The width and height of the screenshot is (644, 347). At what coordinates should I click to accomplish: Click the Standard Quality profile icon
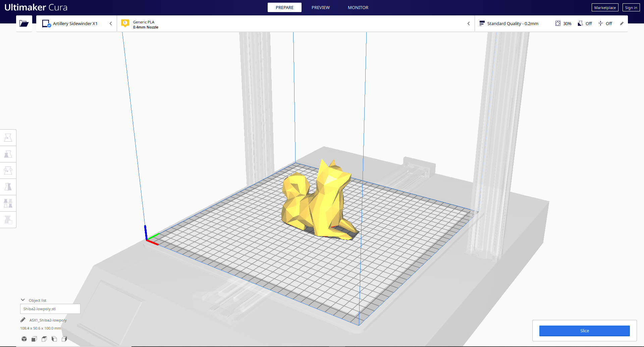pos(482,23)
